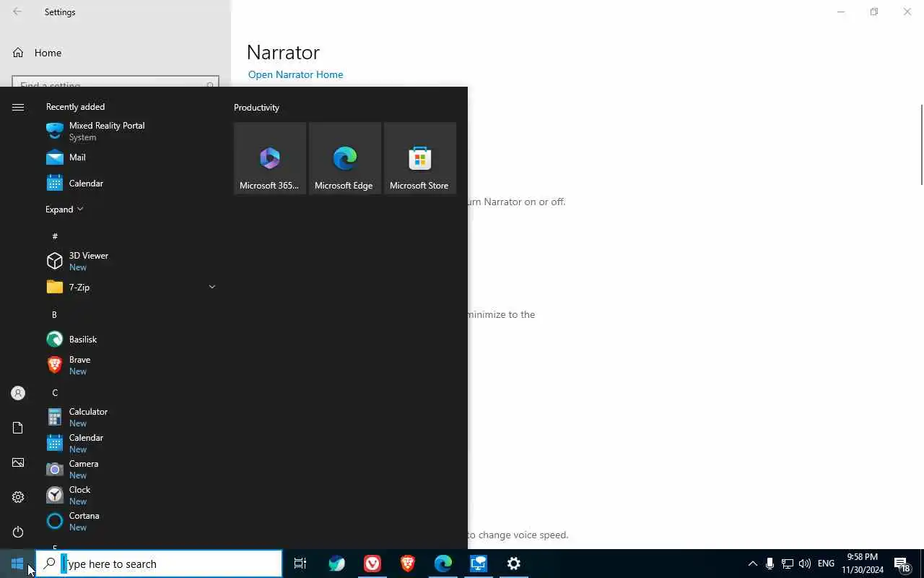Click the B section letter header

point(54,314)
